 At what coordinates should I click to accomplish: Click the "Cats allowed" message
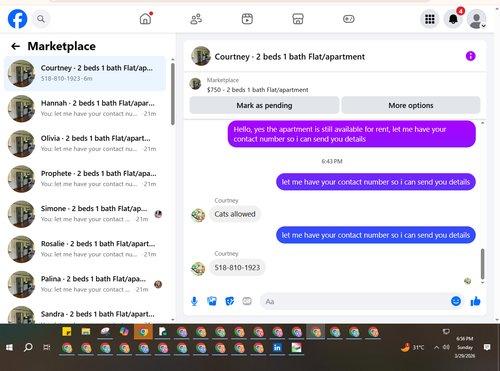pyautogui.click(x=235, y=214)
